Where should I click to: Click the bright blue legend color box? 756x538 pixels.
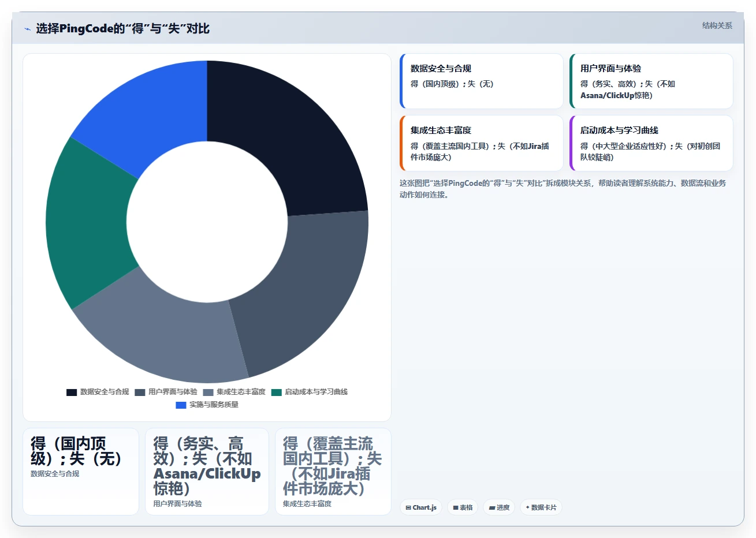point(181,405)
